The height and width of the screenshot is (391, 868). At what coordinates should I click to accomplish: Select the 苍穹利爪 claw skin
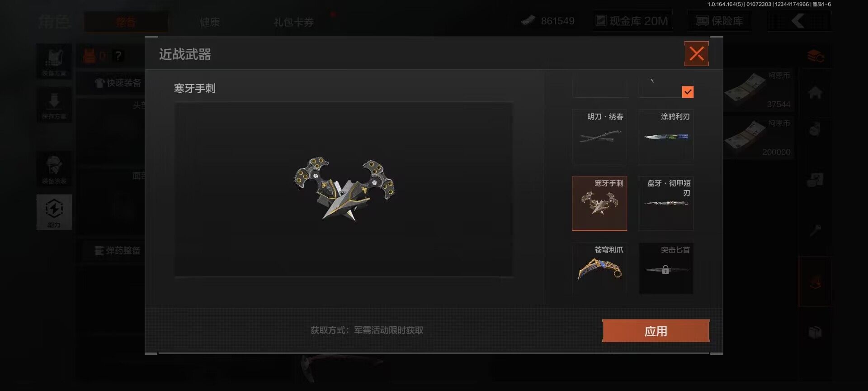(599, 269)
